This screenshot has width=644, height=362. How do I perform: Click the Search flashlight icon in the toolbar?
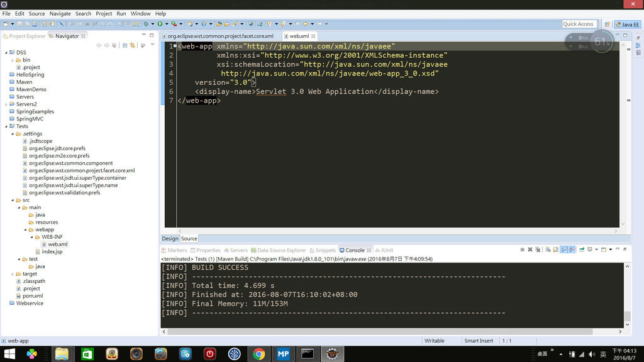coord(236,24)
